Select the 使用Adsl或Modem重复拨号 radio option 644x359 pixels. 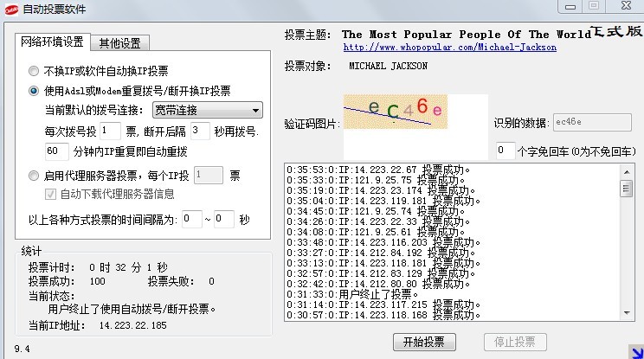pyautogui.click(x=34, y=90)
